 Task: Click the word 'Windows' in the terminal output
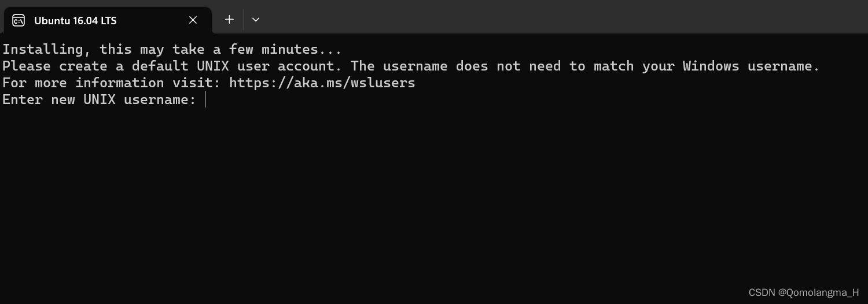pyautogui.click(x=711, y=66)
